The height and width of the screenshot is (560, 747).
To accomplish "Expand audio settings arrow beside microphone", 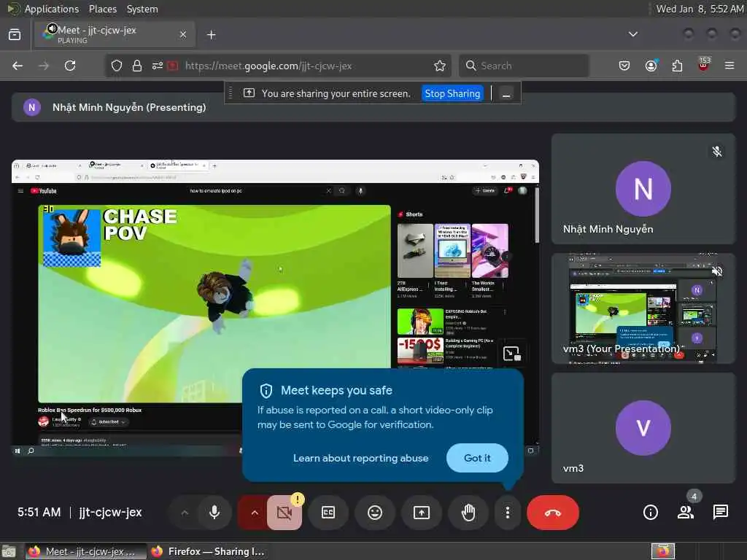I will tap(185, 513).
